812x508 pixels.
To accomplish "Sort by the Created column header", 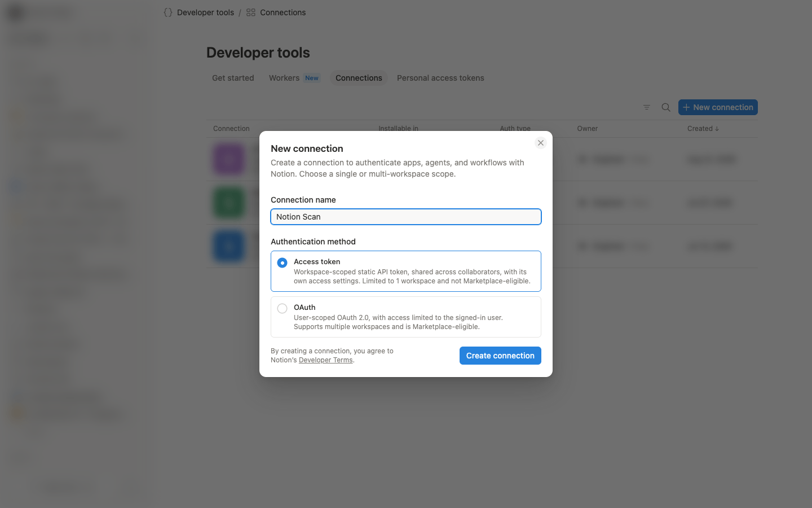I will pos(703,129).
